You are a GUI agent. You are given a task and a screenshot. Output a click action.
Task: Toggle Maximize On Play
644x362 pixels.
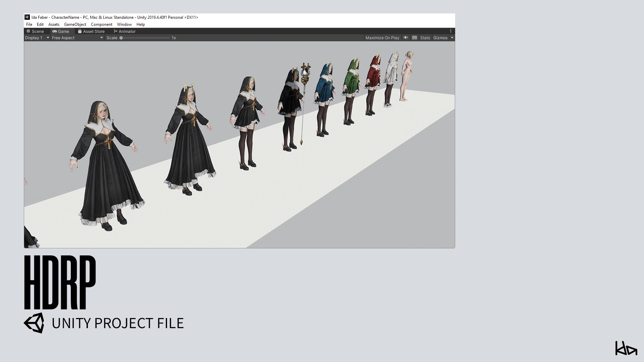tap(382, 38)
